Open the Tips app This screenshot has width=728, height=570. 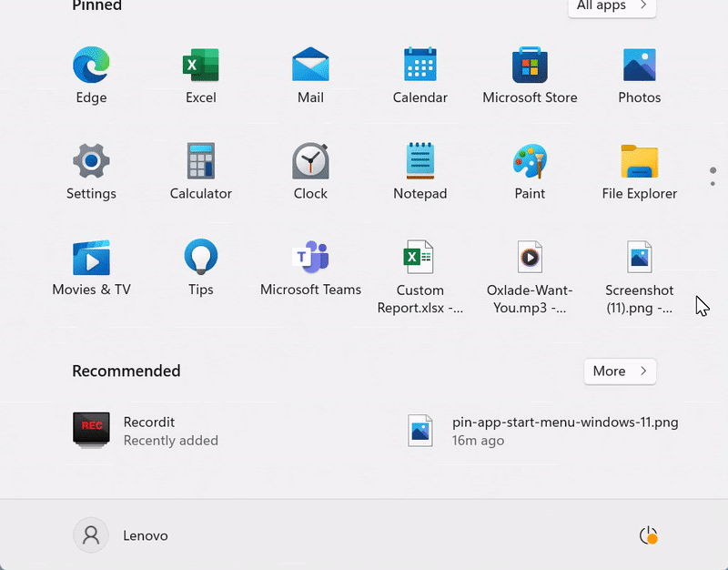pos(200,269)
